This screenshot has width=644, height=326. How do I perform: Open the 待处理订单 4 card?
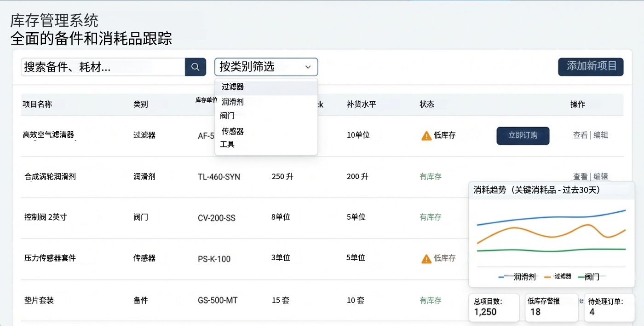click(609, 307)
